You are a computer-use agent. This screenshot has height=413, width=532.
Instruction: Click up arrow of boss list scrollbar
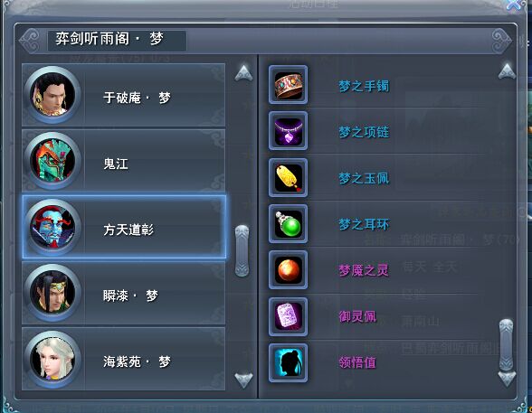243,73
